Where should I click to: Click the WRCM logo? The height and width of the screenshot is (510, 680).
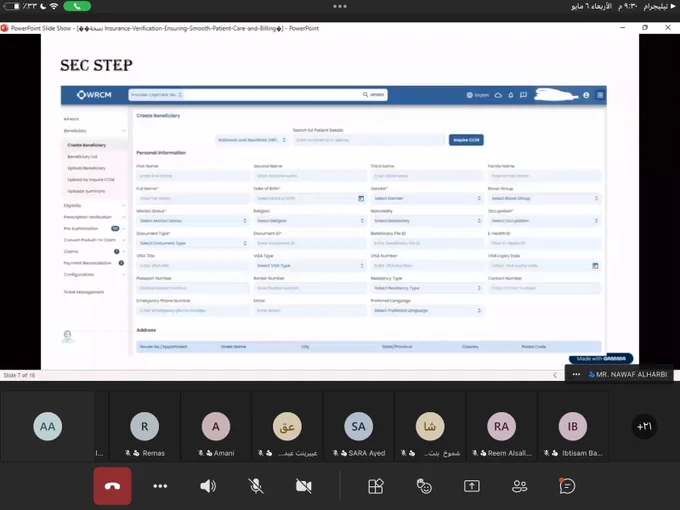(94, 95)
